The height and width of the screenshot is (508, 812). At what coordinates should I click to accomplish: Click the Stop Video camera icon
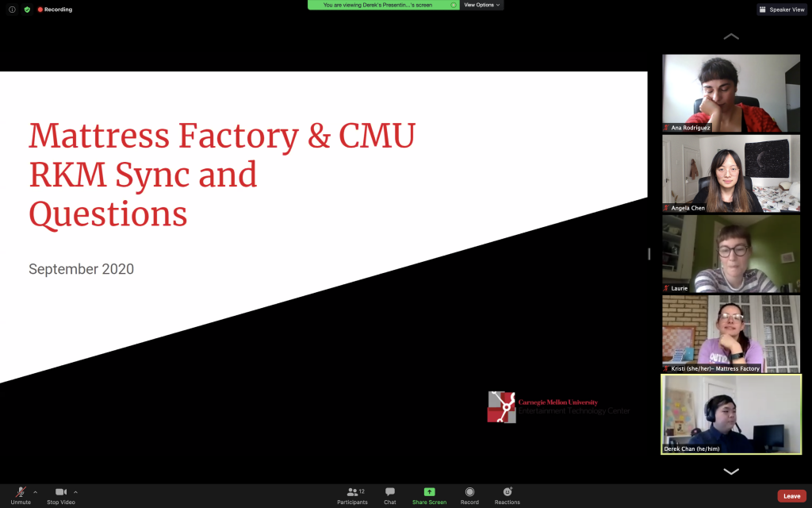pyautogui.click(x=61, y=492)
